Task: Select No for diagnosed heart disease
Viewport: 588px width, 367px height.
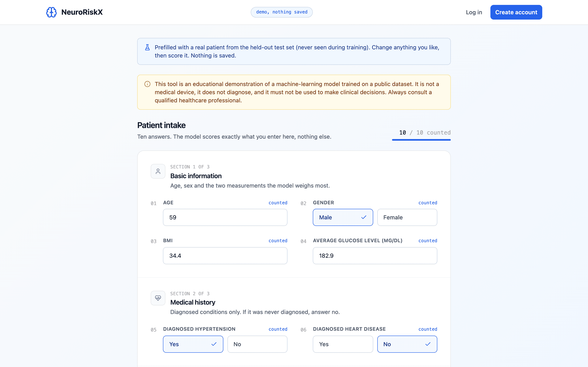Action: tap(407, 344)
